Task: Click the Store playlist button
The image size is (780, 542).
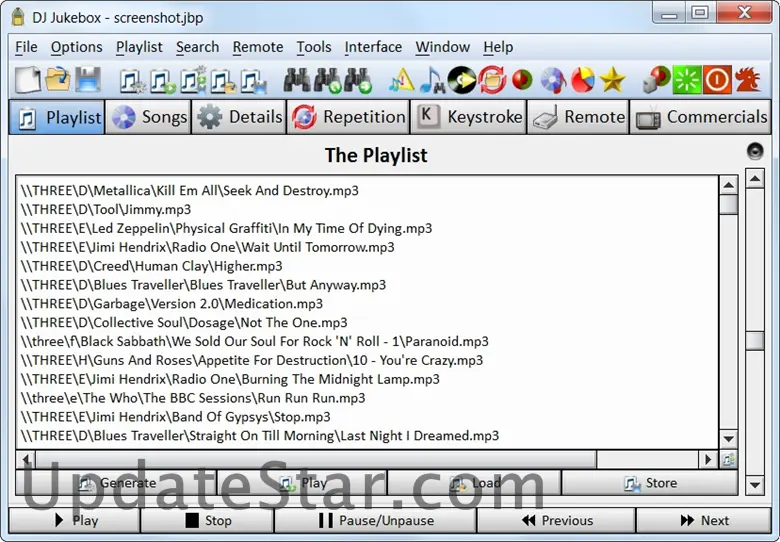Action: tap(650, 483)
